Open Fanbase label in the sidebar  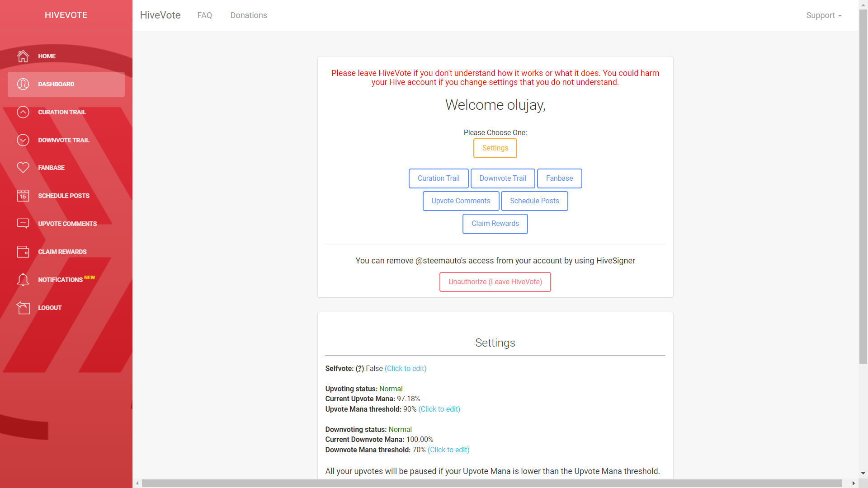[x=51, y=168]
